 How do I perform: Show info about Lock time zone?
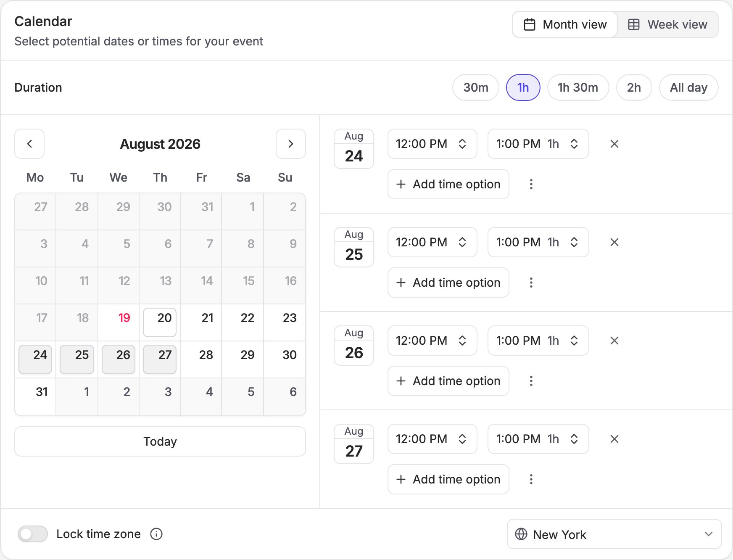[156, 534]
